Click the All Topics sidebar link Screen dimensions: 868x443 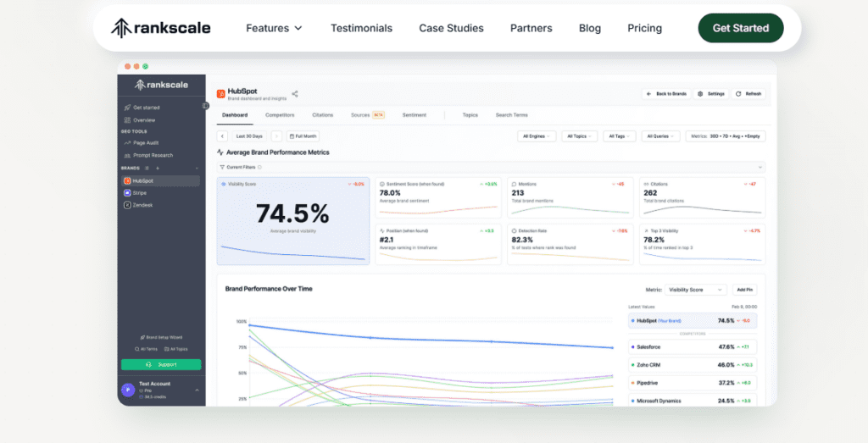[176, 349]
